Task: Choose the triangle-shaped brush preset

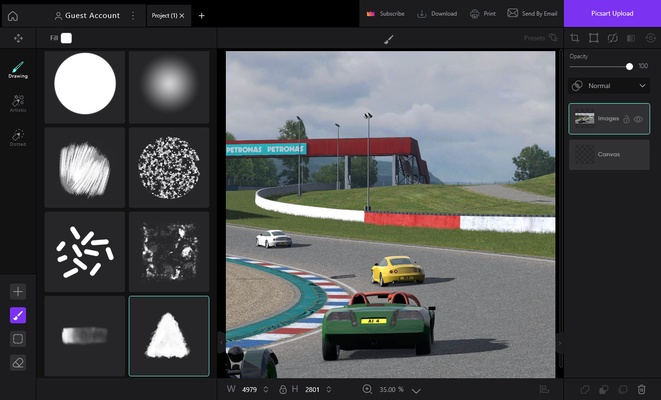Action: pyautogui.click(x=168, y=336)
